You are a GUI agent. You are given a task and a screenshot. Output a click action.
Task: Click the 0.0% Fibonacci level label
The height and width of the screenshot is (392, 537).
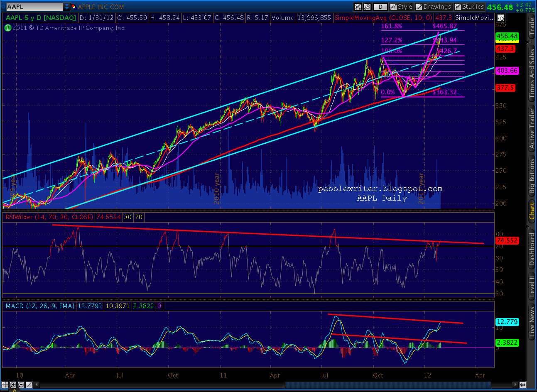(x=388, y=92)
